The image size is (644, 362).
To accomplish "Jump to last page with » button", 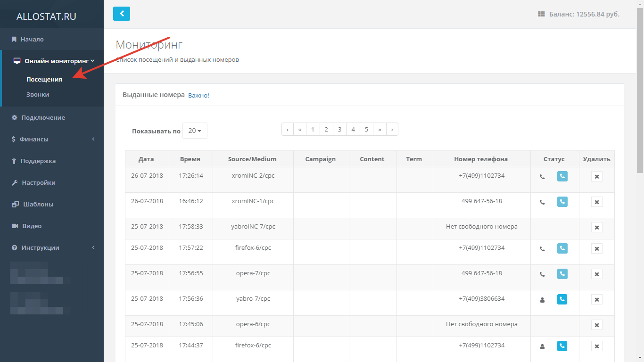I will pos(380,129).
